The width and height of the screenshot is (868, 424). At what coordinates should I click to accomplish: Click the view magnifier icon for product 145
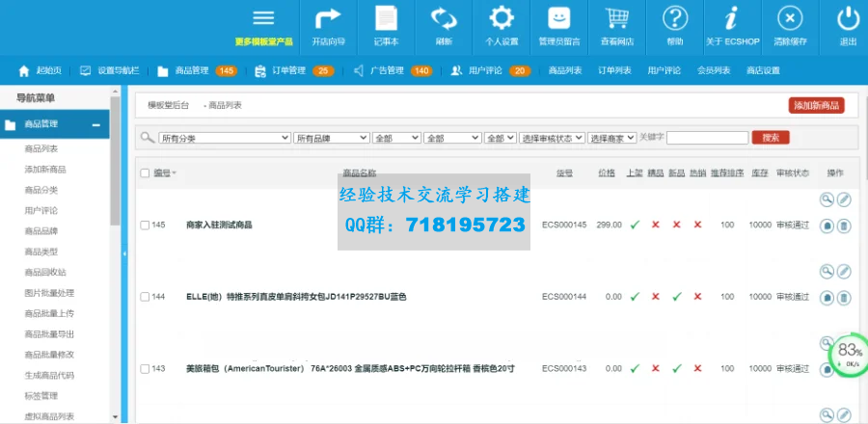(x=827, y=199)
